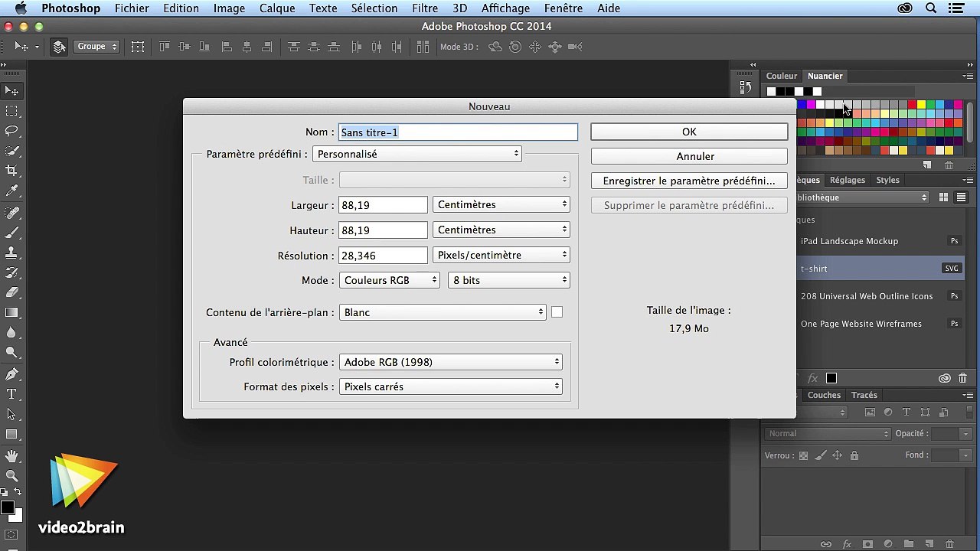Screen dimensions: 980x551
Task: Click the red swatch in Nuancier panel
Action: click(912, 105)
